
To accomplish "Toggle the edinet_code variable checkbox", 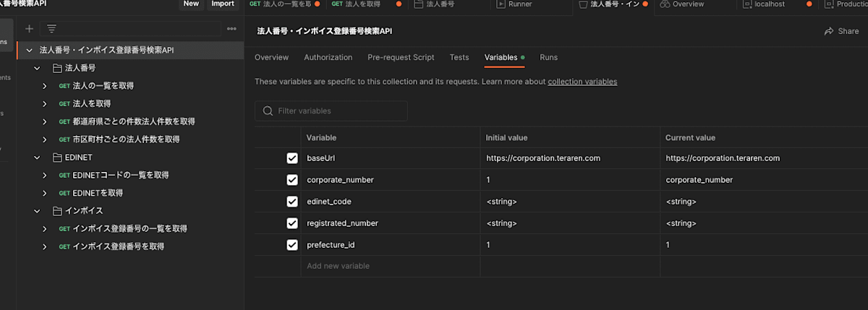I will click(292, 202).
